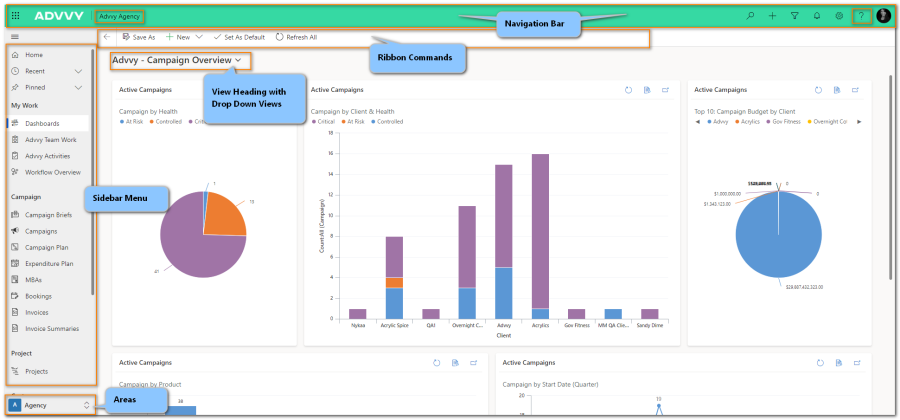This screenshot has width=900, height=420.
Task: Refresh the Campaign by Client & Health chart
Action: 629,90
